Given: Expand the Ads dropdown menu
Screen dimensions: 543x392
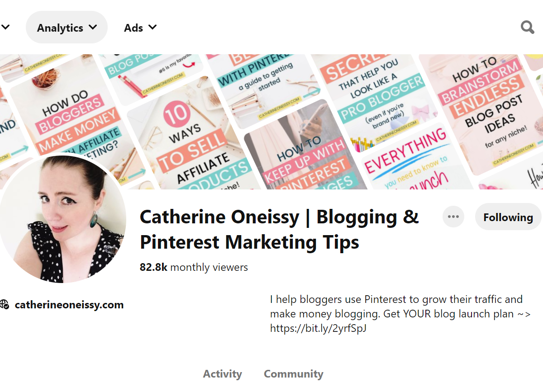Looking at the screenshot, I should tap(140, 28).
